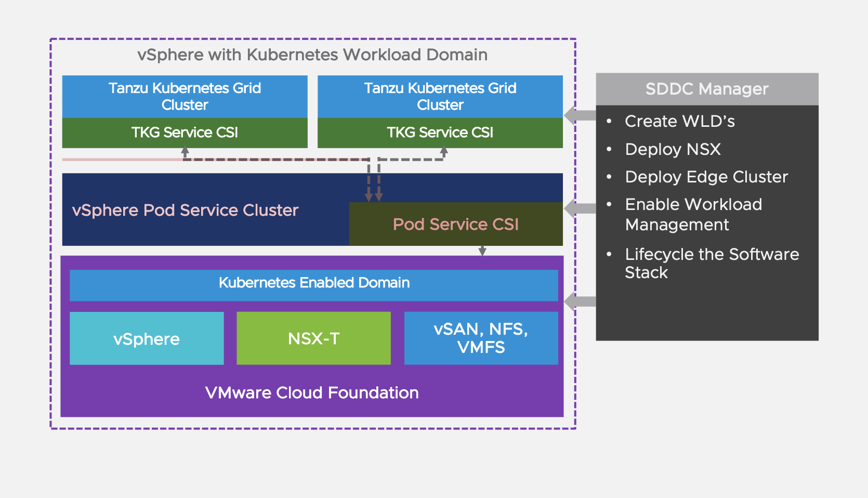Expand the dashed vSphere with Kubernetes Workload Domain border
Screen dimensions: 868x498
coord(312,38)
